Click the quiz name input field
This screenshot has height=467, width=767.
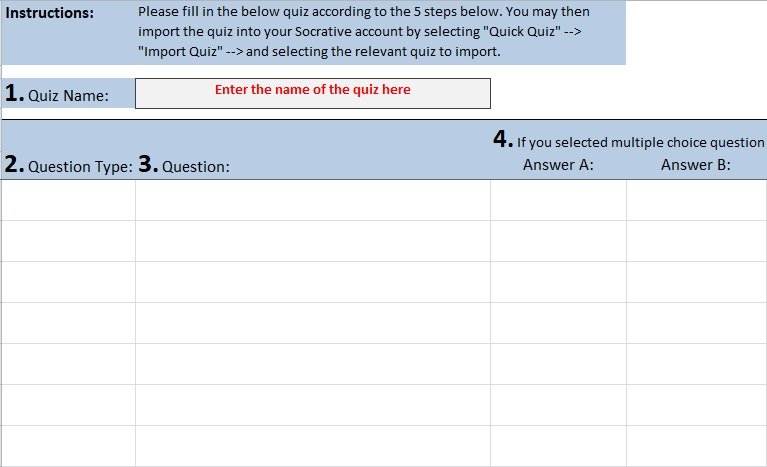313,93
